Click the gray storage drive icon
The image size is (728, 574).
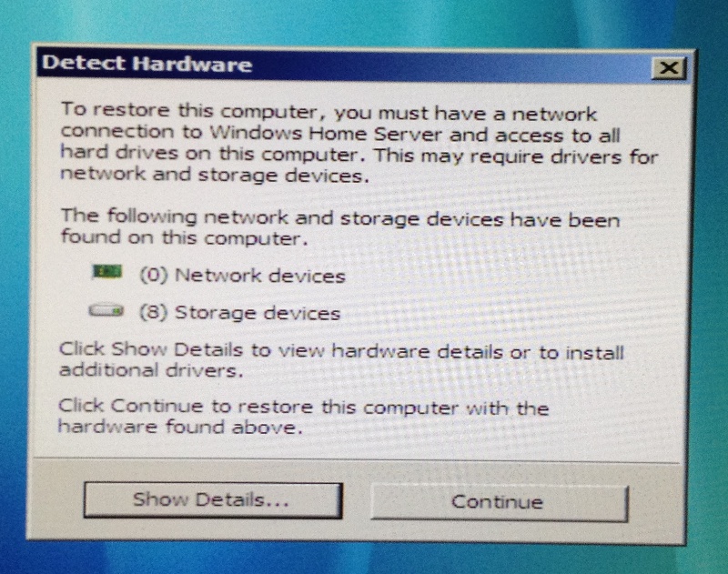pos(106,310)
